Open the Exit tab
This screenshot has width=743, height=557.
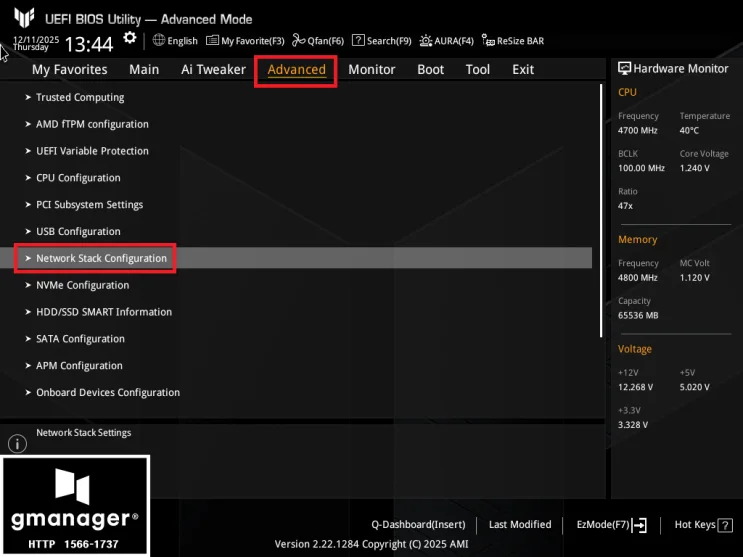point(523,69)
